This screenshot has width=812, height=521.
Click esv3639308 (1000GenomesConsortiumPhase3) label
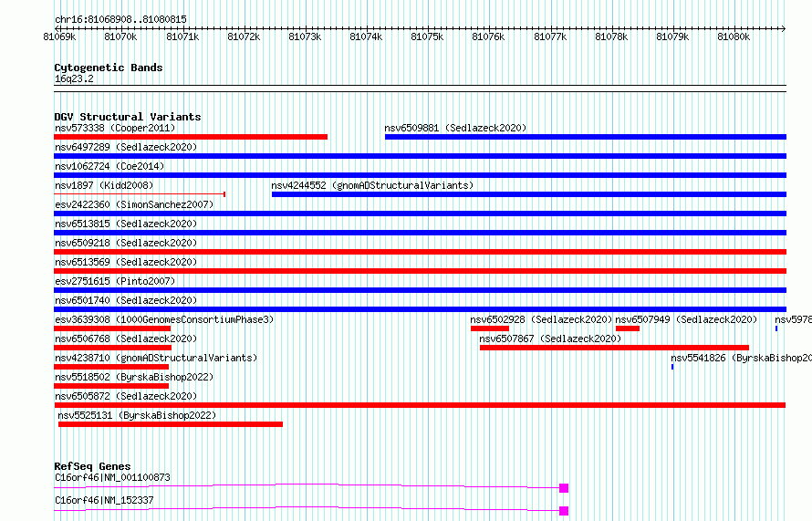[164, 319]
